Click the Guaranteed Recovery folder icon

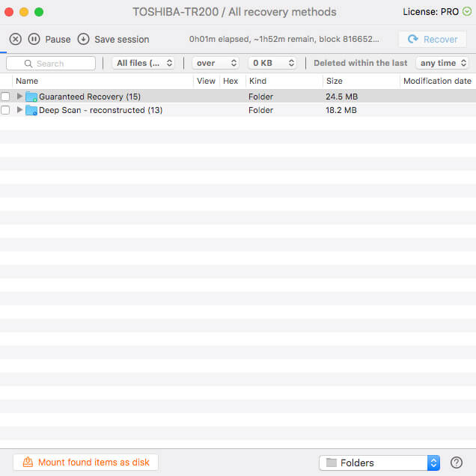pyautogui.click(x=31, y=97)
